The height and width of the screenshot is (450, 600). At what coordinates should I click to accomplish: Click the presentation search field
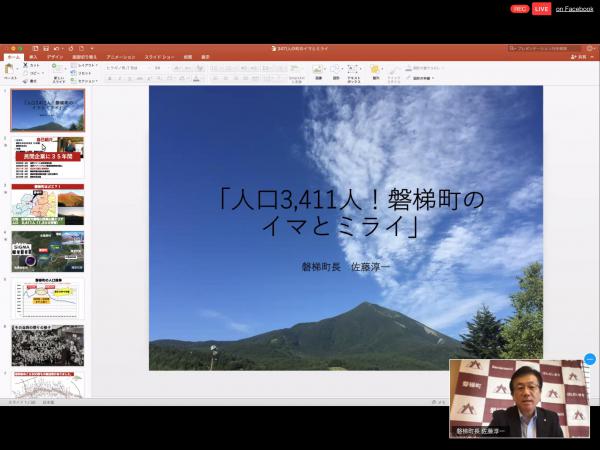(545, 49)
